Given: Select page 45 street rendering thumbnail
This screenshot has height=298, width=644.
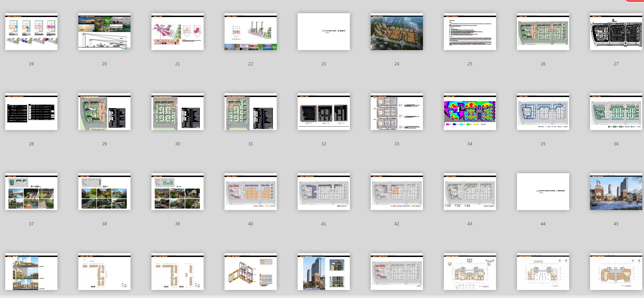Looking at the screenshot, I should click(x=616, y=192).
